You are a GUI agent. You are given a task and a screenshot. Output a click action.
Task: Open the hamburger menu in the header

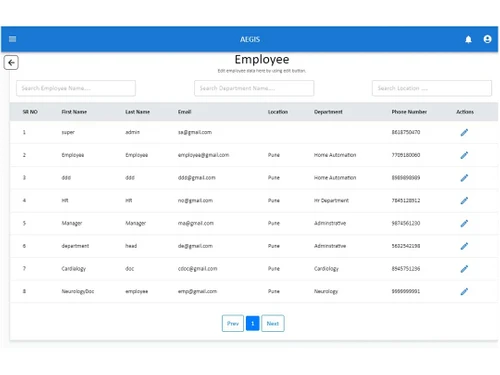[12, 39]
